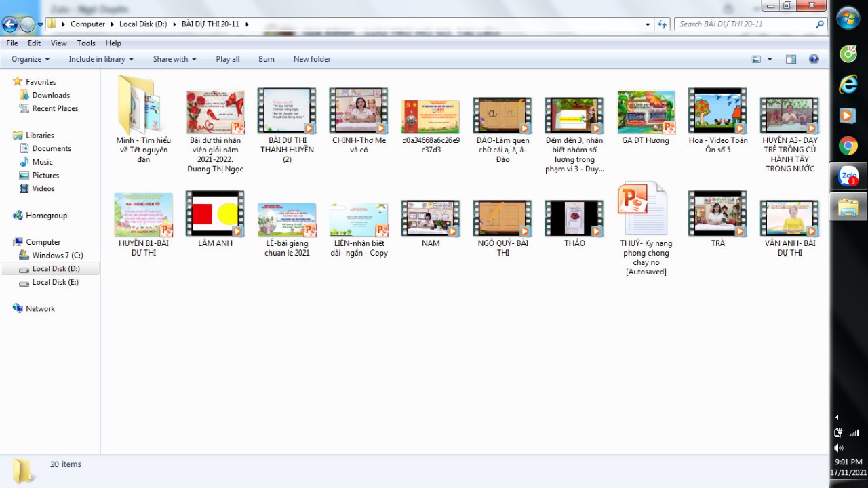This screenshot has width=868, height=488.
Task: Open the Cốc Cốc browser taskbar icon
Action: point(848,53)
